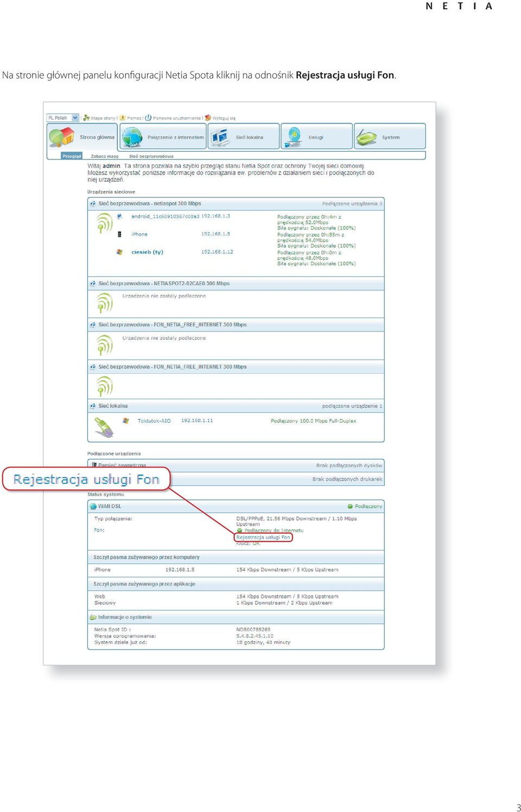521x812 pixels.
Task: Click the iPhone phone icon
Action: tap(119, 234)
